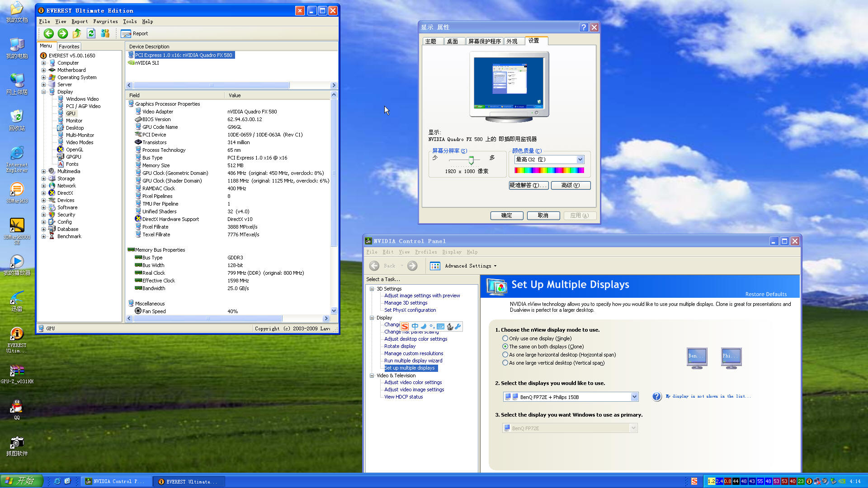Launch QQ desktop icon
The width and height of the screenshot is (868, 488).
pos(17,410)
